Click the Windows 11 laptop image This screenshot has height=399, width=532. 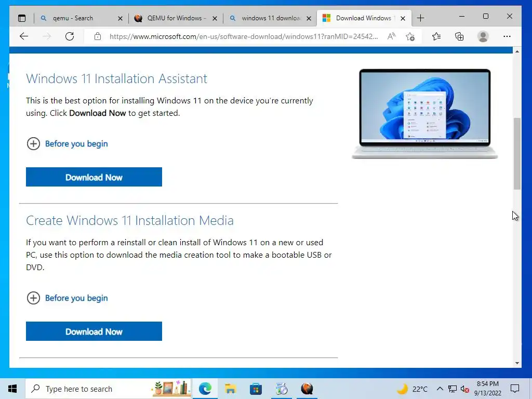425,114
